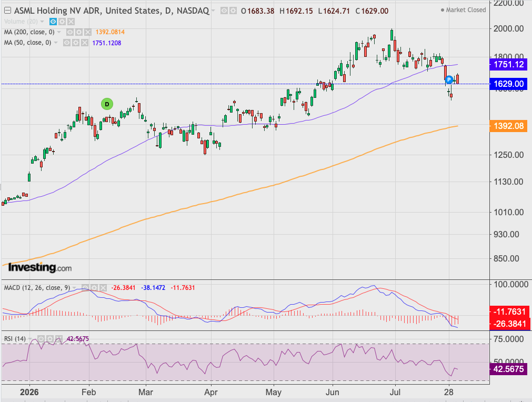Viewport: 532px width, 402px height.
Task: Click the Feb label on time axis
Action: [x=88, y=393]
